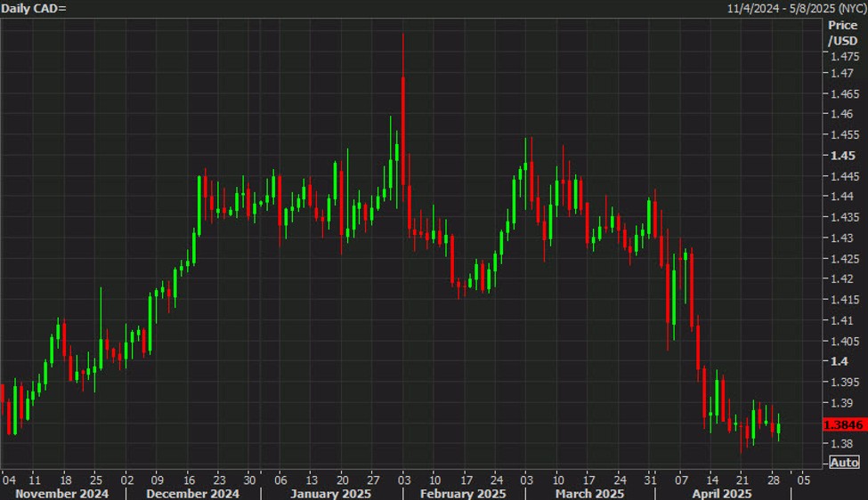Click the 1.38 price axis tick
The height and width of the screenshot is (500, 868).
(x=841, y=444)
